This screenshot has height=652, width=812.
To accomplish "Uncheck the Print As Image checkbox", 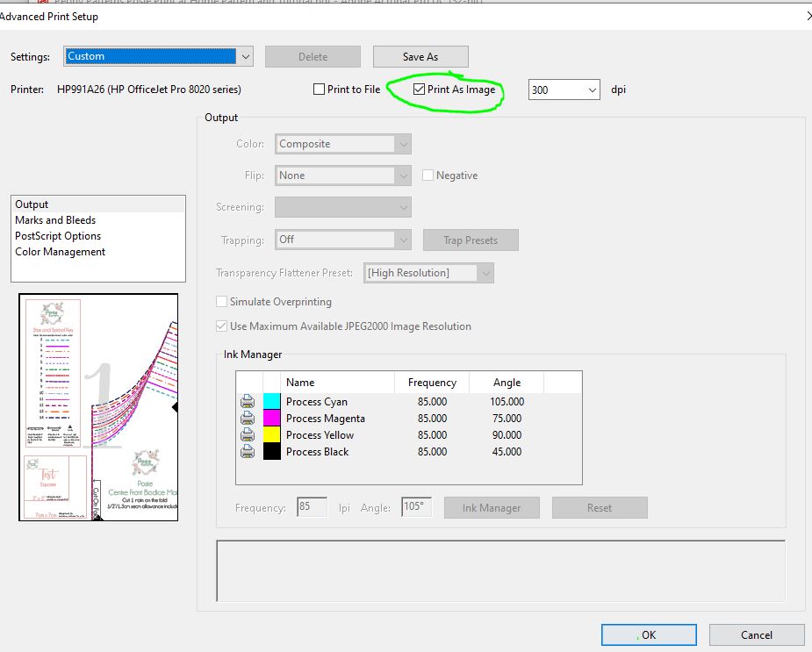I will point(420,90).
